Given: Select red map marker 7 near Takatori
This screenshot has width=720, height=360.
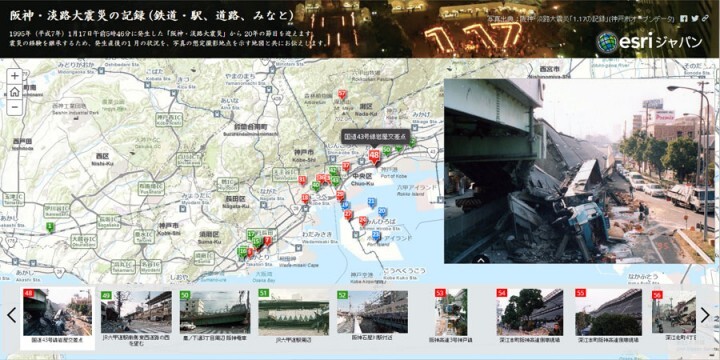Looking at the screenshot, I should [267, 240].
